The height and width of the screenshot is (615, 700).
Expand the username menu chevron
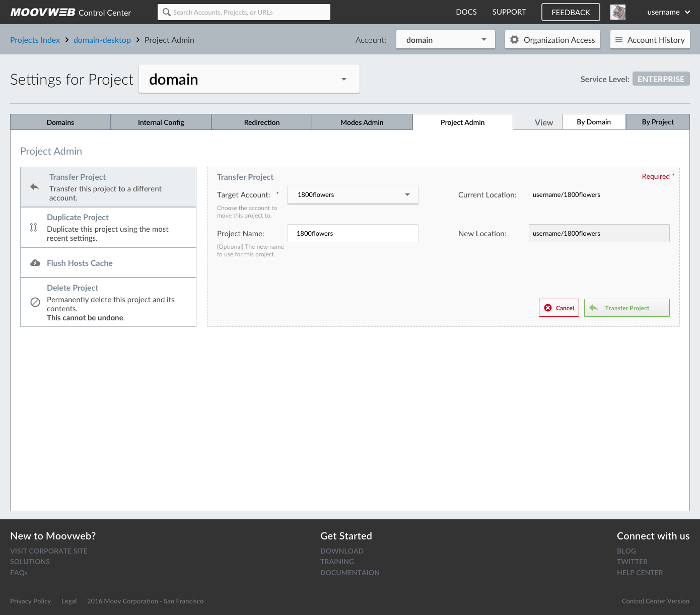click(687, 12)
